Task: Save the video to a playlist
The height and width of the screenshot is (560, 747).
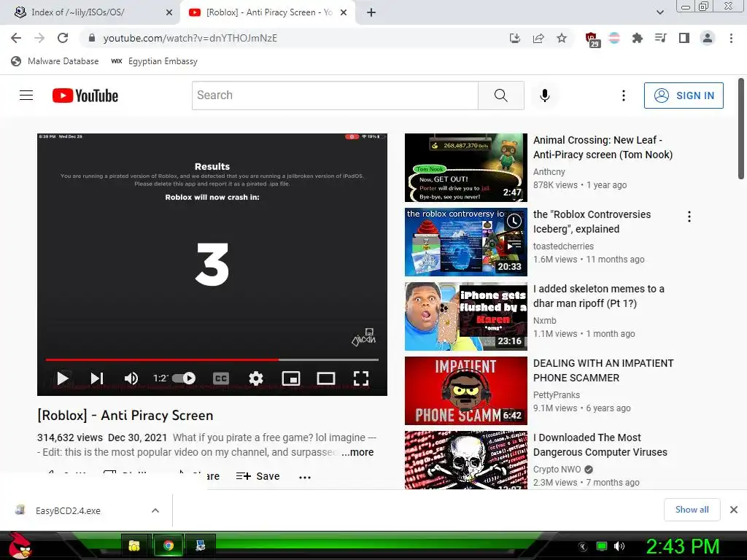Action: pos(258,476)
